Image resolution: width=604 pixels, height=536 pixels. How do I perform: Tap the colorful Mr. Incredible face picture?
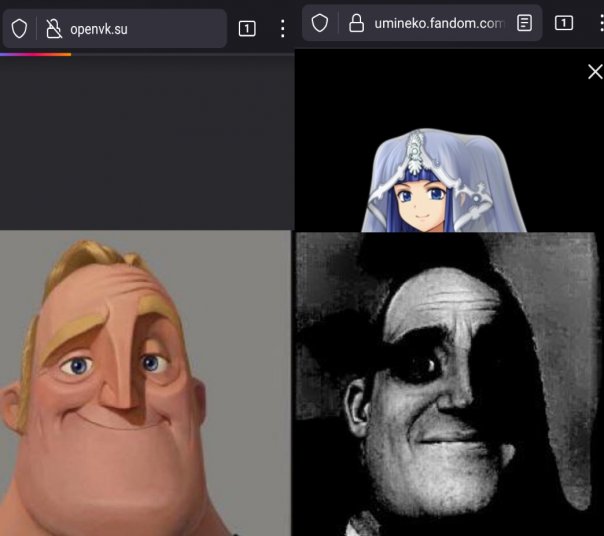coord(145,383)
